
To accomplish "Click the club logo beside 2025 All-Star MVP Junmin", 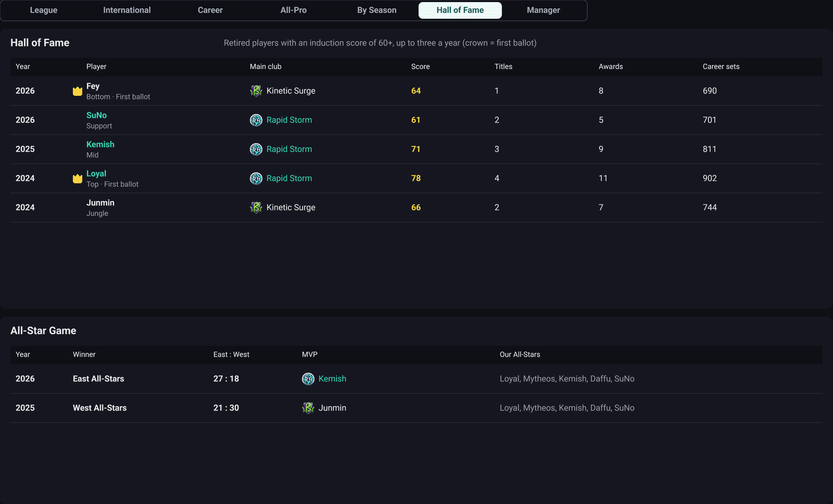I will pos(308,408).
